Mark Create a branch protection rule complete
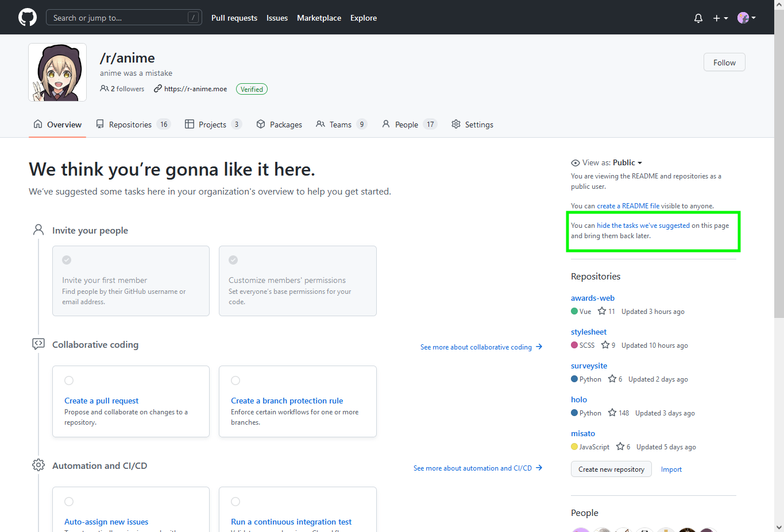The image size is (784, 532). 235,380
